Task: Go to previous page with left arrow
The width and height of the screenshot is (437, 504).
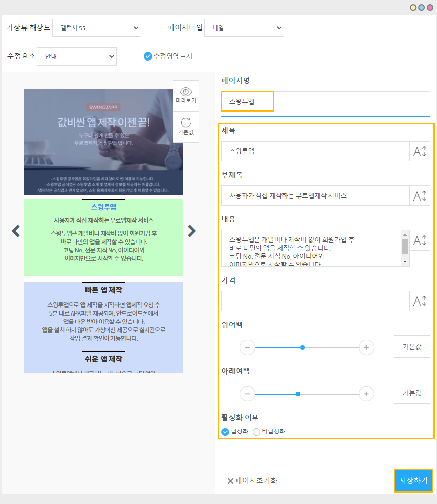Action: pos(16,231)
